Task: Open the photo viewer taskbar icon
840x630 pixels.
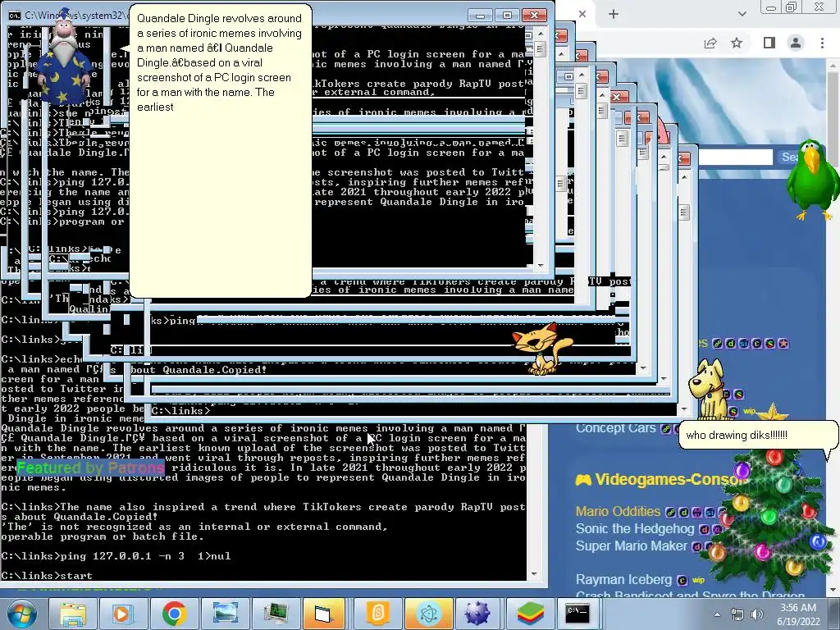Action: pos(225,614)
